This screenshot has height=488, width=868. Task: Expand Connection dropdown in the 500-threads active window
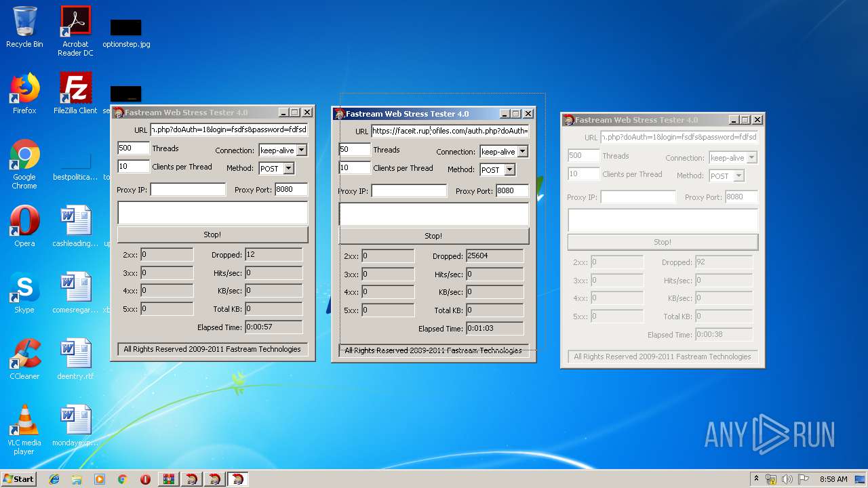point(302,150)
